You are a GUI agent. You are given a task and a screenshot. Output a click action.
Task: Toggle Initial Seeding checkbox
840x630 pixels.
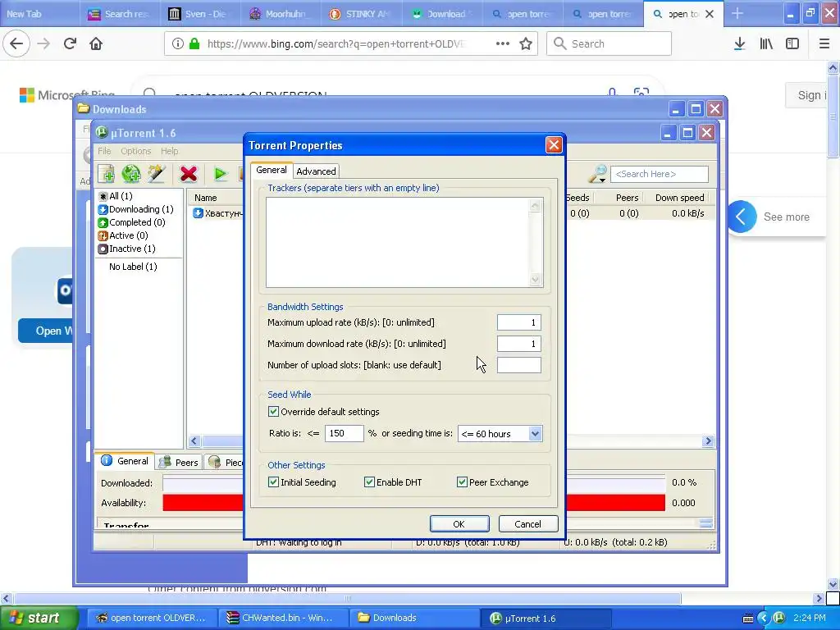(x=273, y=482)
